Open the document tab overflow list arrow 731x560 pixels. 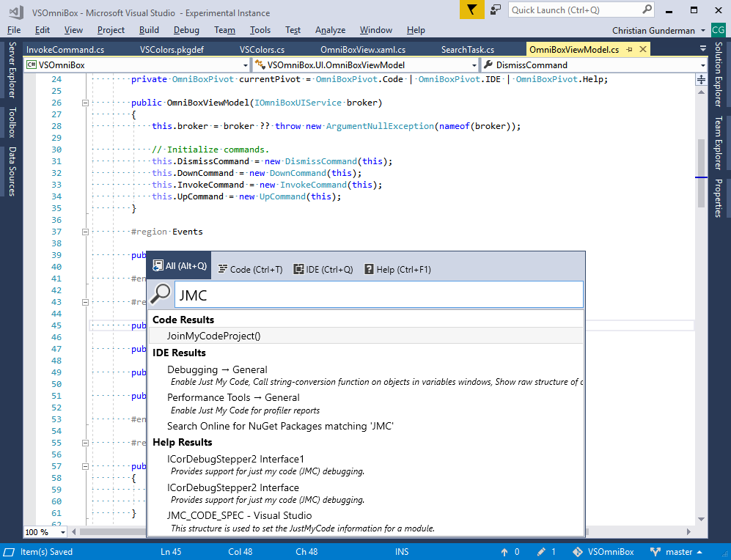pyautogui.click(x=702, y=48)
